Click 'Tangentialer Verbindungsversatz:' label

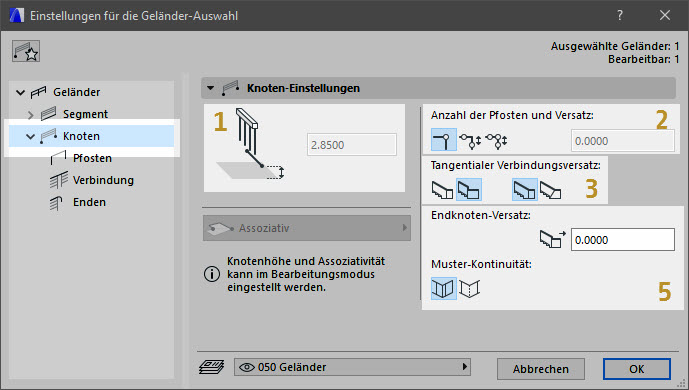coord(515,165)
